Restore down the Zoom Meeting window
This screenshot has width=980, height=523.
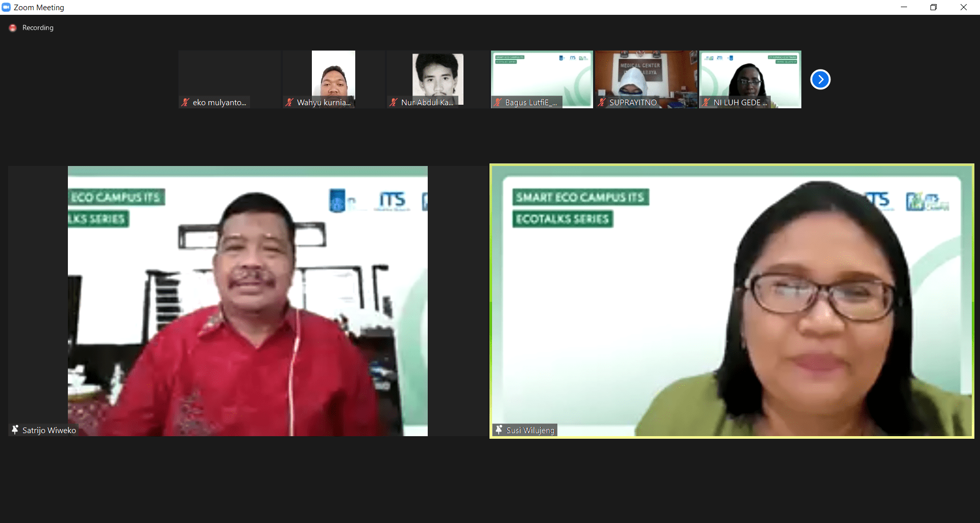click(934, 7)
